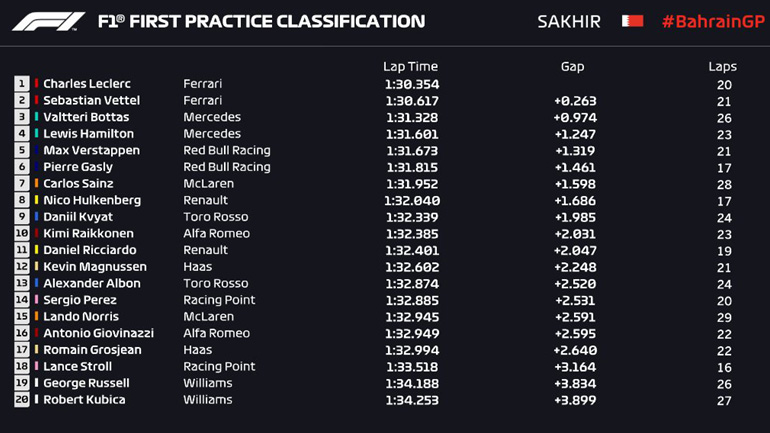Open the #BahrainGP hashtag

[710, 21]
